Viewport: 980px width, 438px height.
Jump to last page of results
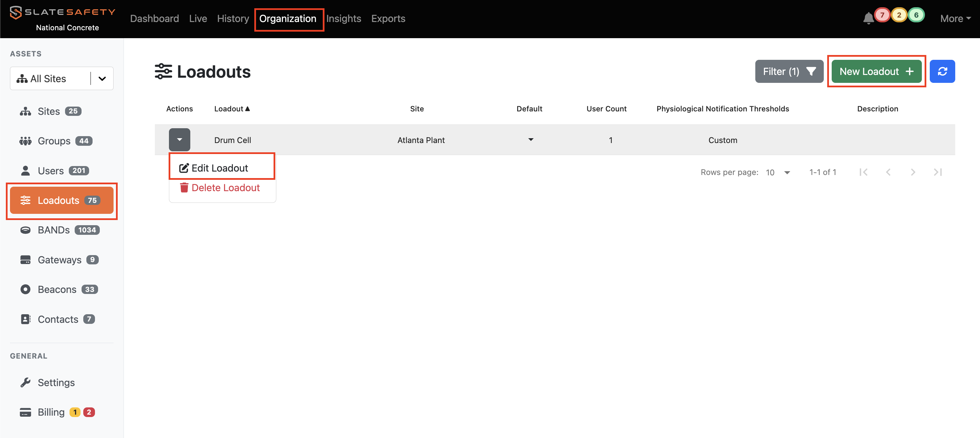(x=937, y=172)
